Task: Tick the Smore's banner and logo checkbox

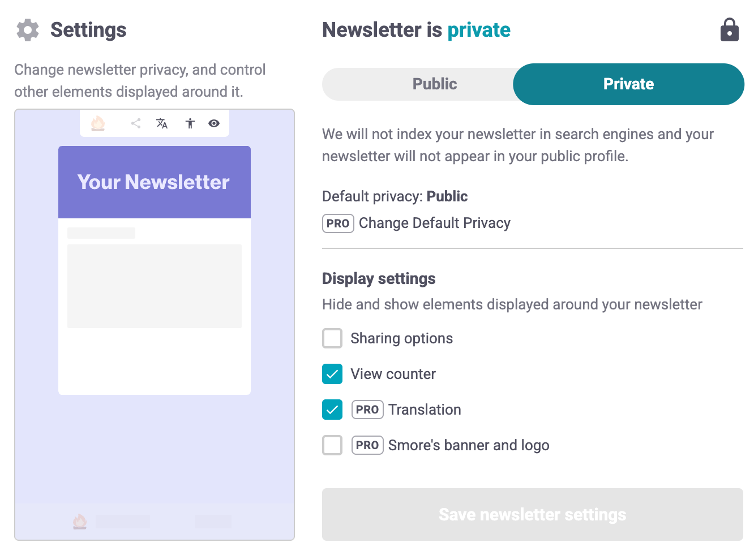Action: [x=332, y=445]
